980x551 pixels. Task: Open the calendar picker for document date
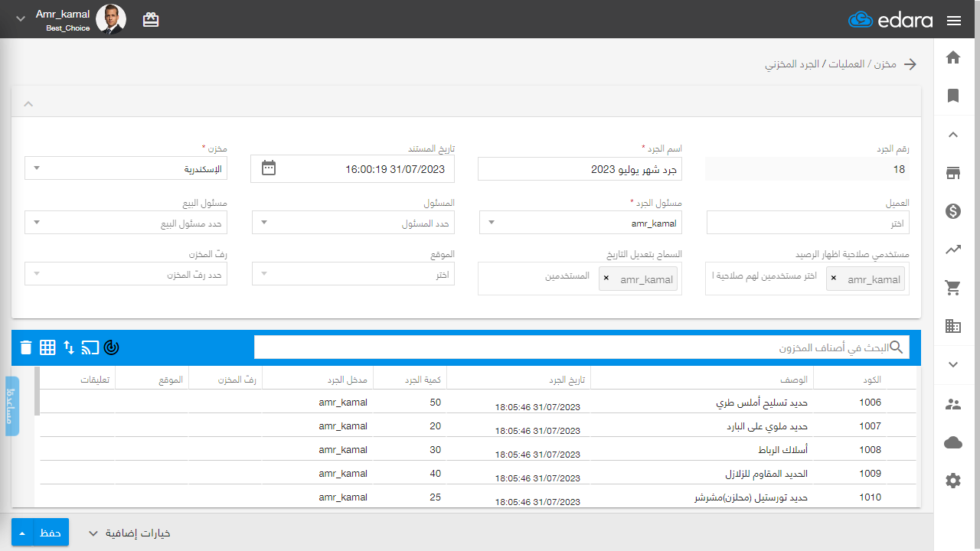[x=269, y=168]
